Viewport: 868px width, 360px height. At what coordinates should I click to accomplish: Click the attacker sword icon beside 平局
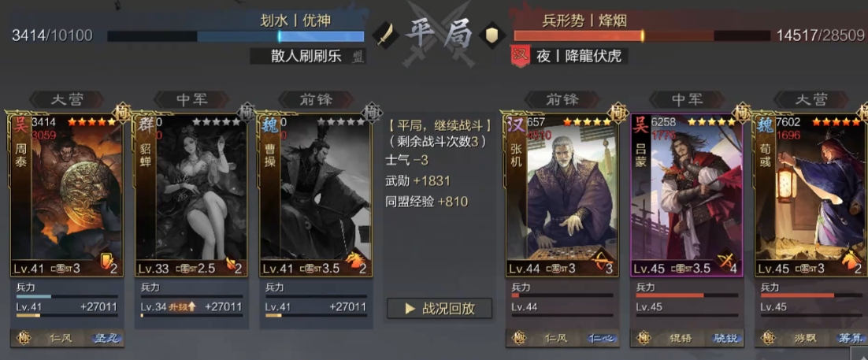pos(383,35)
